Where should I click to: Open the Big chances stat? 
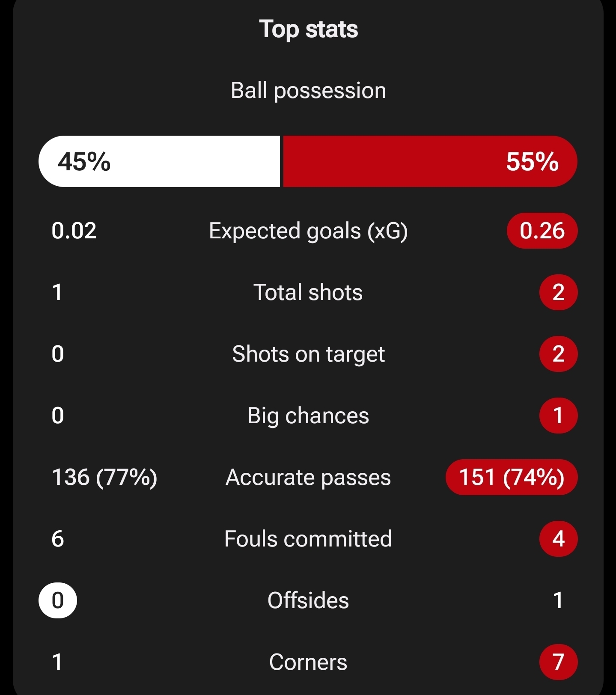coord(308,416)
